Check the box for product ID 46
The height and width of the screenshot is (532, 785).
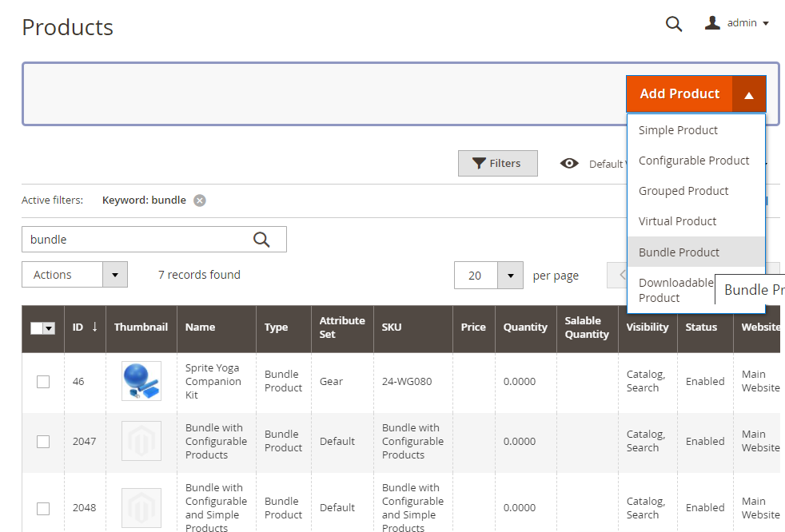[43, 382]
